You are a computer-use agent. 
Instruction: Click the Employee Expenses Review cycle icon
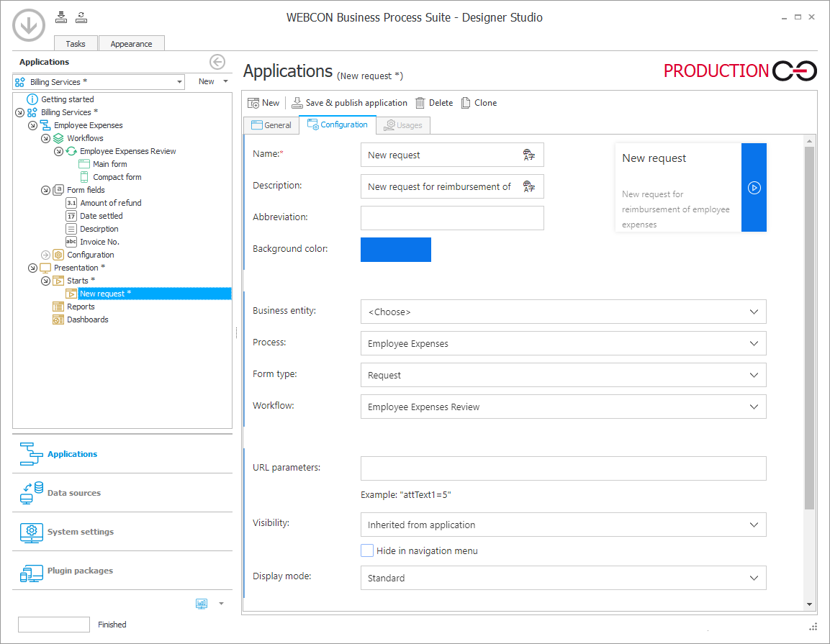point(71,151)
